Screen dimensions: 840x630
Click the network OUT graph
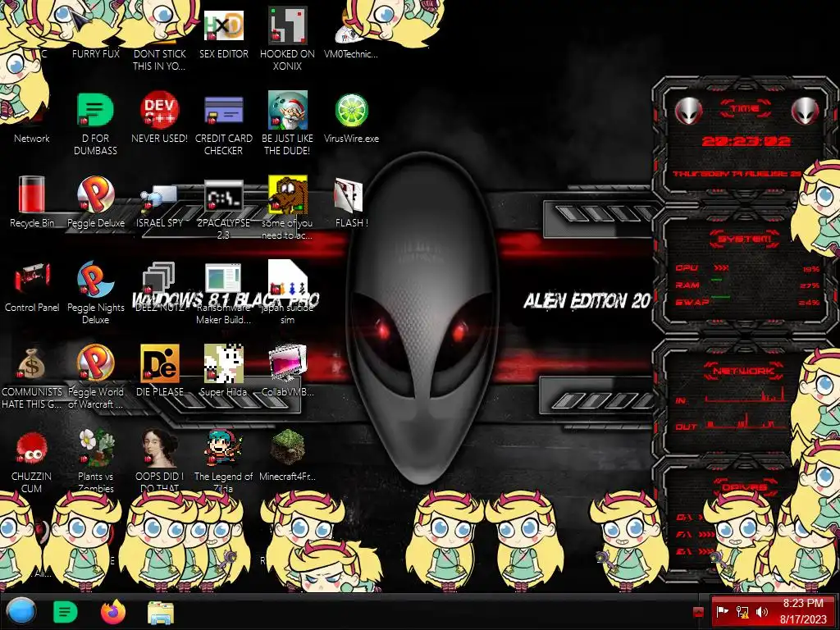(746, 422)
